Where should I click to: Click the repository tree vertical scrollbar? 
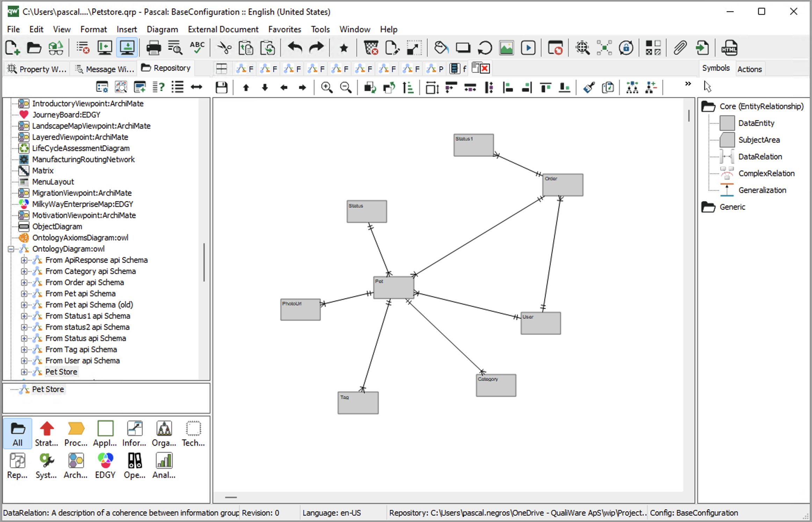[x=204, y=262]
